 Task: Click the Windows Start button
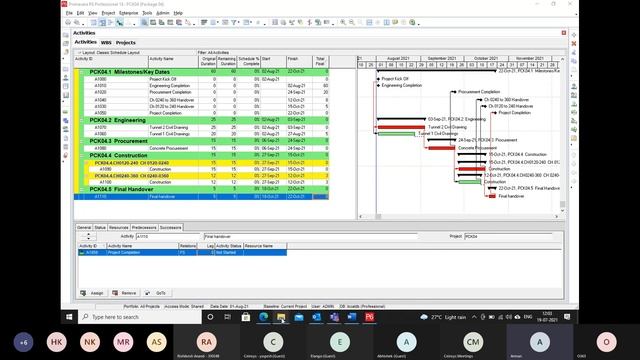[69, 317]
